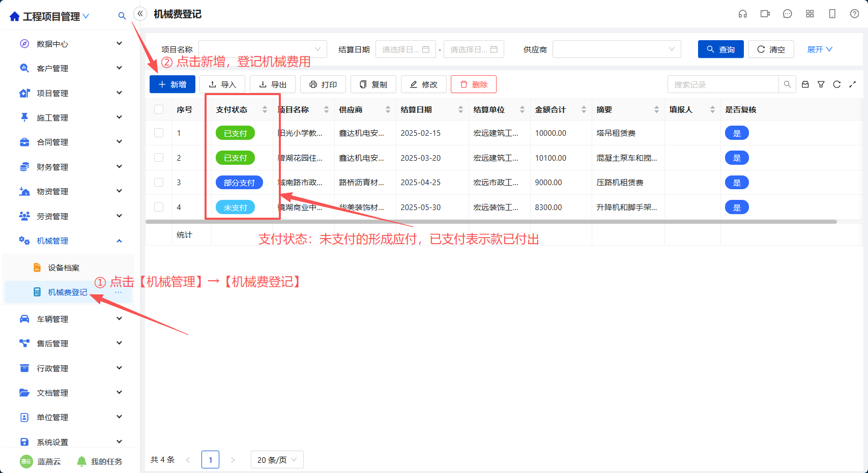This screenshot has height=473, width=868.
Task: Click the 数据中心 compass icon
Action: (x=24, y=44)
